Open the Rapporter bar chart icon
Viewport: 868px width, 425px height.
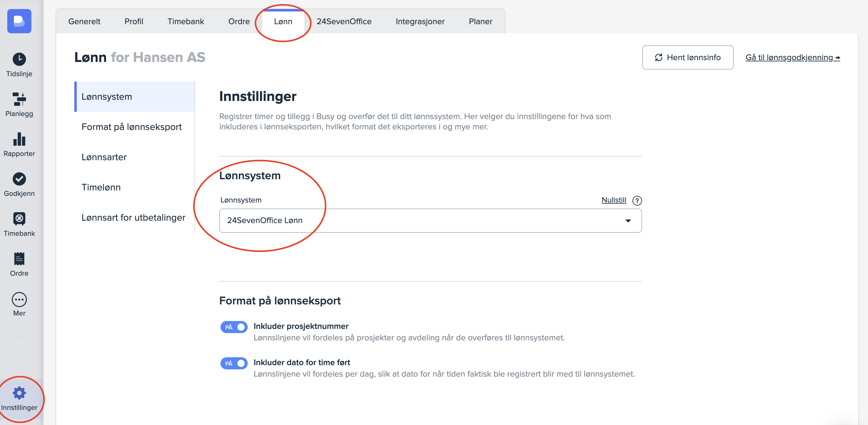coord(19,139)
